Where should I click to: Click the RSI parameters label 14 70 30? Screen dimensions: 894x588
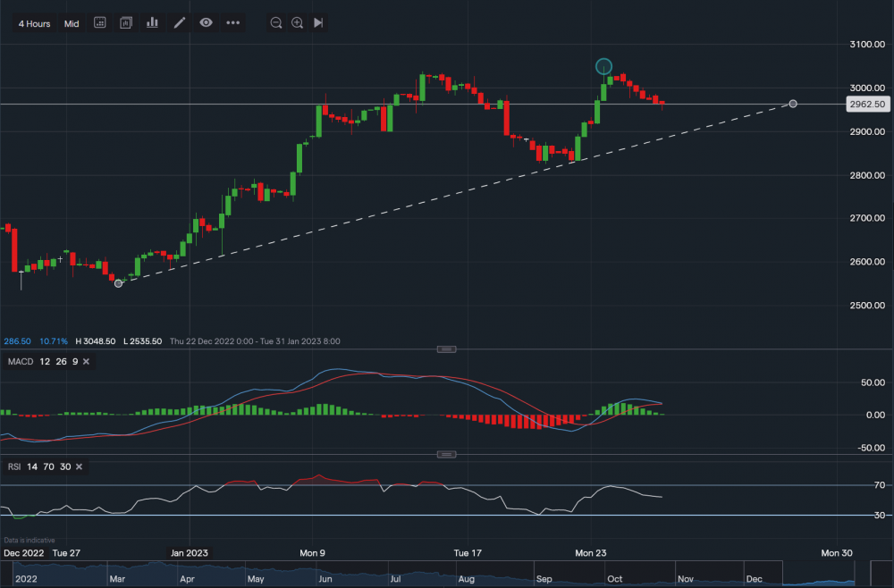click(46, 466)
